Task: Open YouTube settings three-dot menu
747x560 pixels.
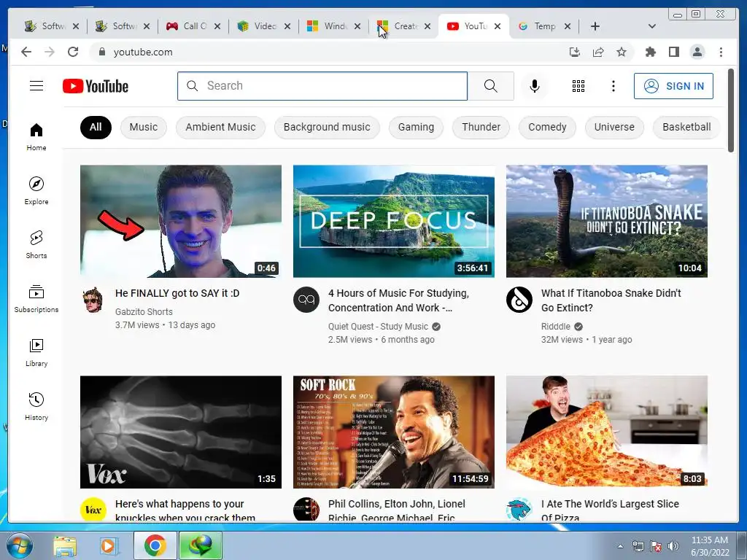Action: pos(613,86)
